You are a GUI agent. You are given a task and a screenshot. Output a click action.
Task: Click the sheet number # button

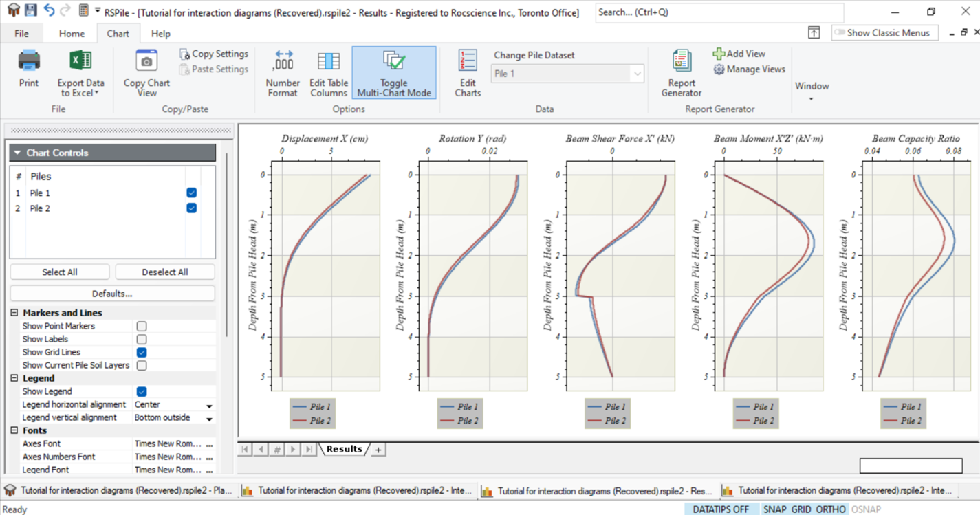point(276,450)
